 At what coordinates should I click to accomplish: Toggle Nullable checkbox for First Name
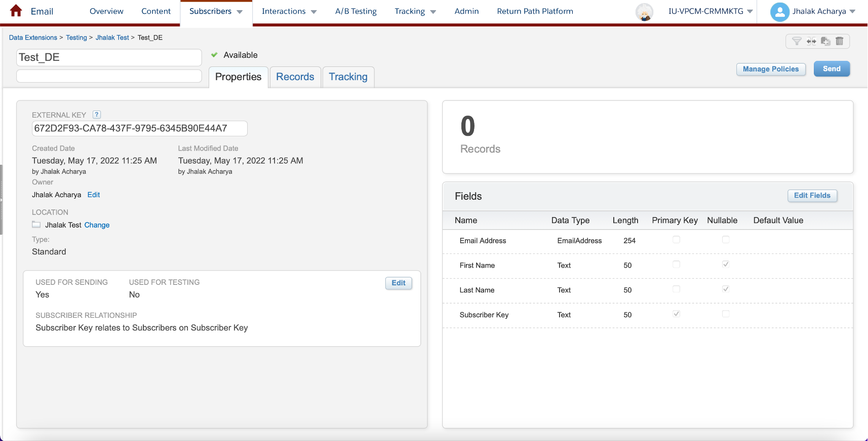[x=726, y=264]
